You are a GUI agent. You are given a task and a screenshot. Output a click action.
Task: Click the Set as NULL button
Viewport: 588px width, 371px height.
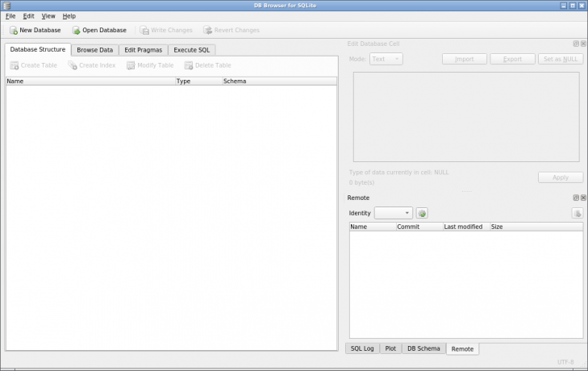[x=561, y=59]
